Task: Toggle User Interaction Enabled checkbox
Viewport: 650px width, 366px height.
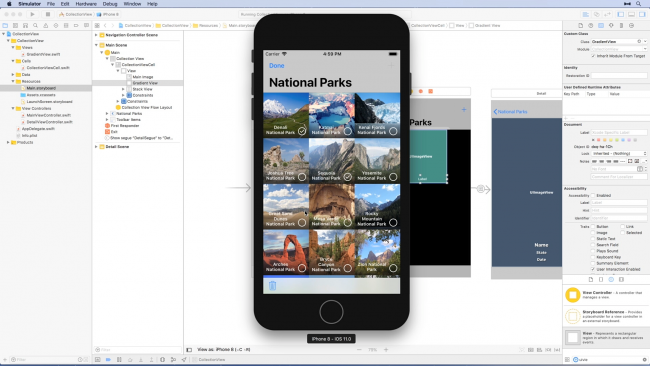Action: click(593, 269)
